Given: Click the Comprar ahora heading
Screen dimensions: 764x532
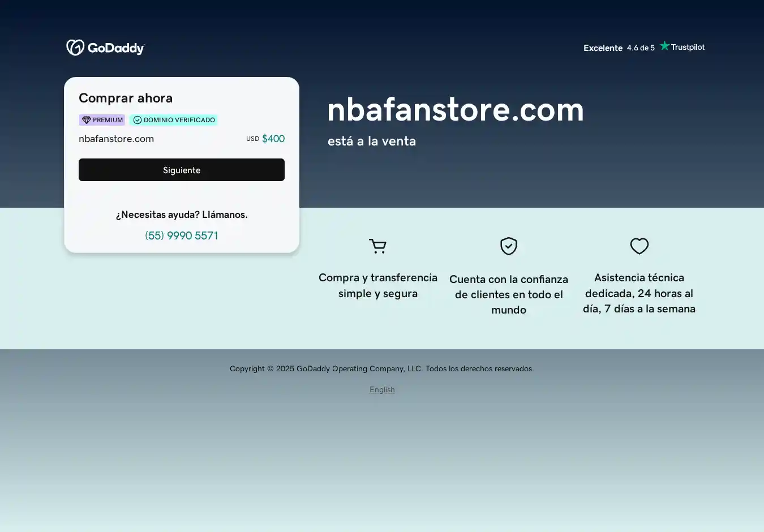Looking at the screenshot, I should point(126,98).
